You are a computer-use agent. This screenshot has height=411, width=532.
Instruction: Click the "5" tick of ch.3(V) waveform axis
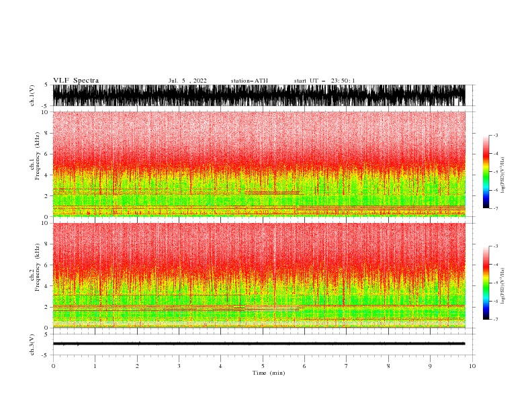[46, 334]
